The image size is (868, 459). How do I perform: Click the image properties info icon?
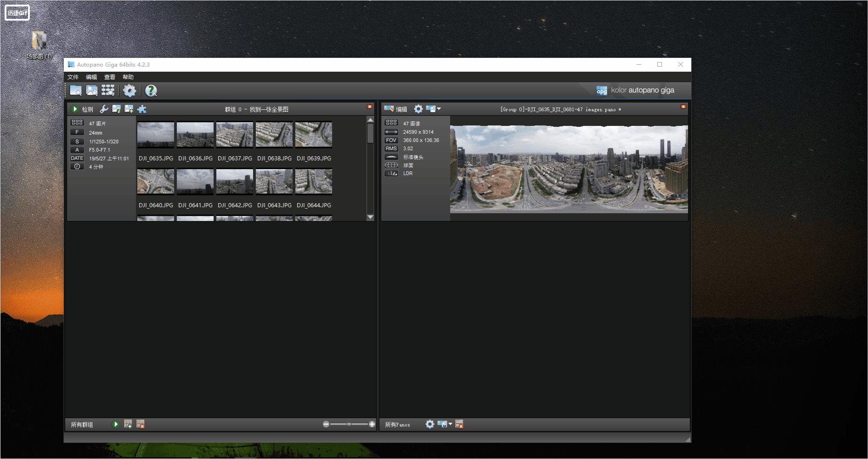[x=117, y=109]
